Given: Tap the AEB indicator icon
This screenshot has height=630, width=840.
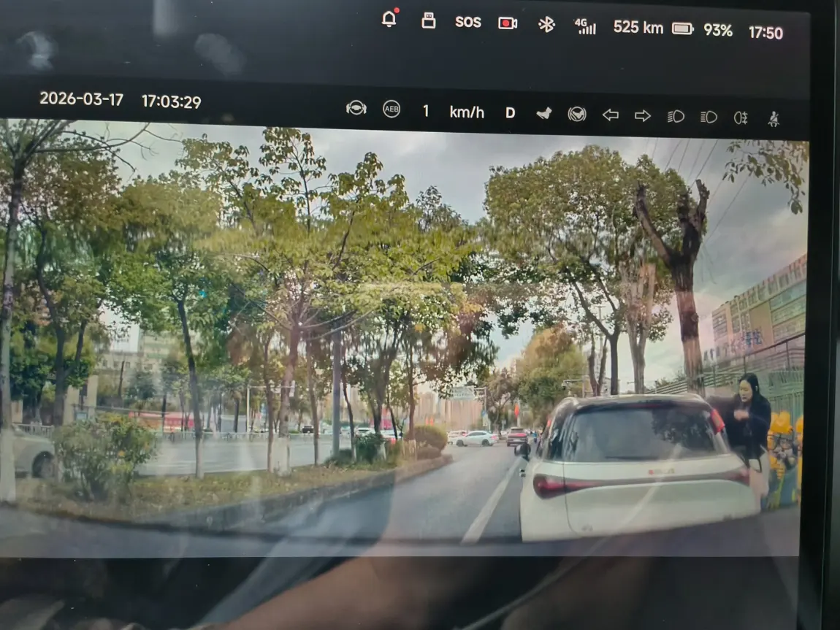Looking at the screenshot, I should pyautogui.click(x=392, y=110).
